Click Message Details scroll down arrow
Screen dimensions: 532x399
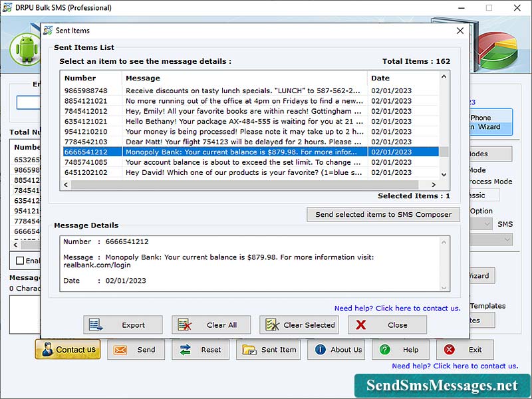pyautogui.click(x=444, y=287)
